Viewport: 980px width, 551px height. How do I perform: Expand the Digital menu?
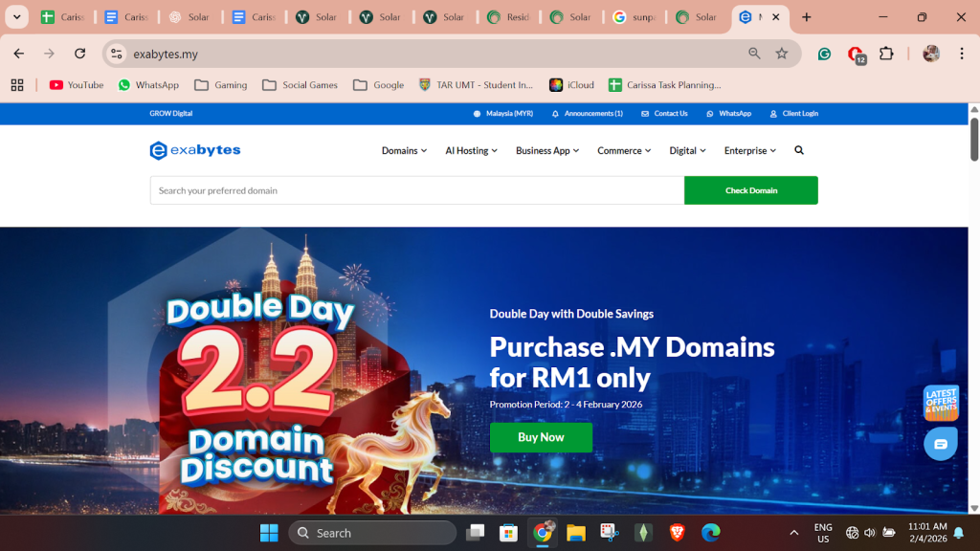(687, 150)
